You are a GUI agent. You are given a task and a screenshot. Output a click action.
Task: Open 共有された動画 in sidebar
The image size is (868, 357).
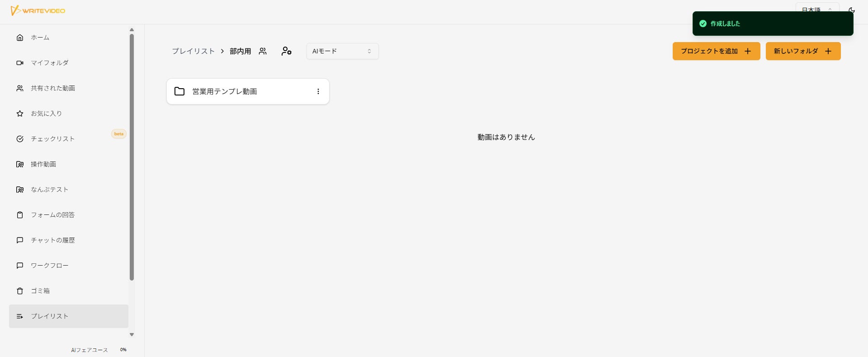tap(69, 88)
